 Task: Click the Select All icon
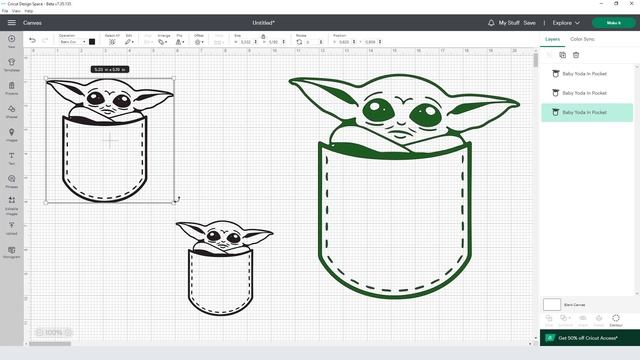(112, 42)
